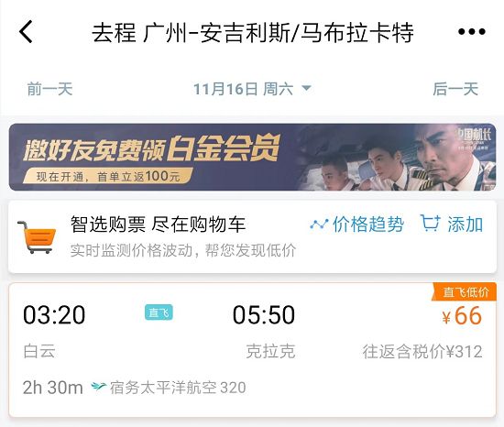Screen dimensions: 504x427
Task: Click the 直飞低价 orange corner tag
Action: click(465, 291)
